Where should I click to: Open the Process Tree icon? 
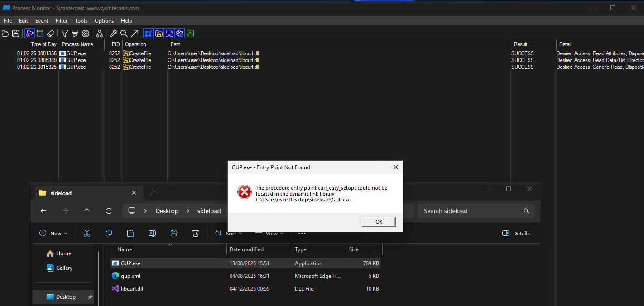tap(99, 33)
